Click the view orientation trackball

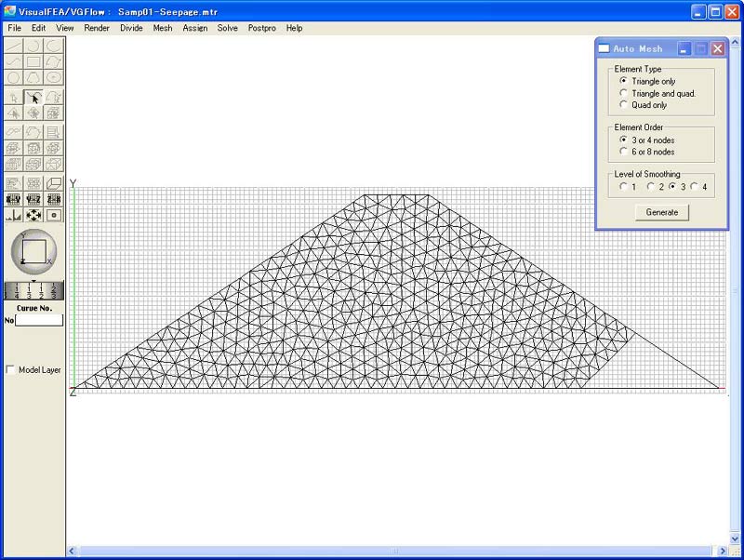(x=33, y=250)
